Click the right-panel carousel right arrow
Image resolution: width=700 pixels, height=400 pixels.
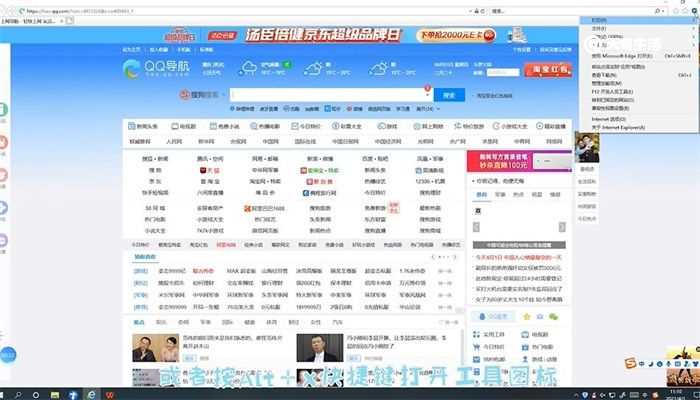(562, 227)
